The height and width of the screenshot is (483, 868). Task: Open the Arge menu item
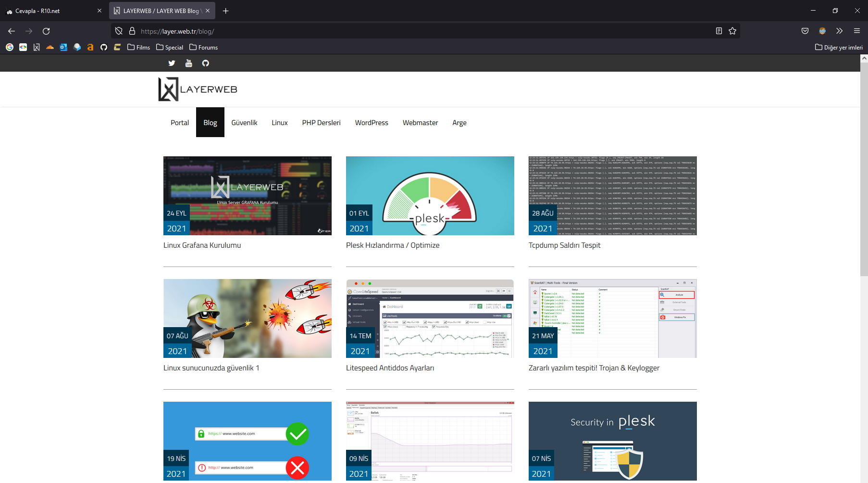point(459,123)
